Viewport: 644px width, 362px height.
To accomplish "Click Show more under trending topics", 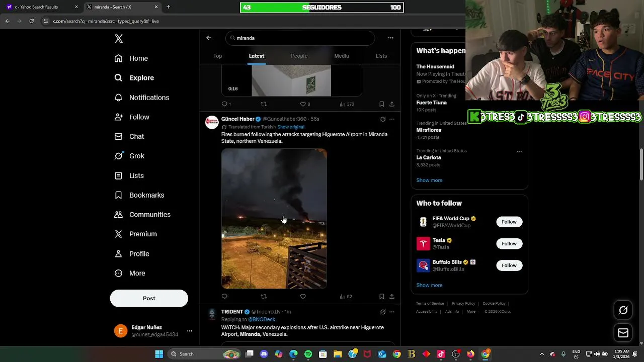I will point(429,180).
